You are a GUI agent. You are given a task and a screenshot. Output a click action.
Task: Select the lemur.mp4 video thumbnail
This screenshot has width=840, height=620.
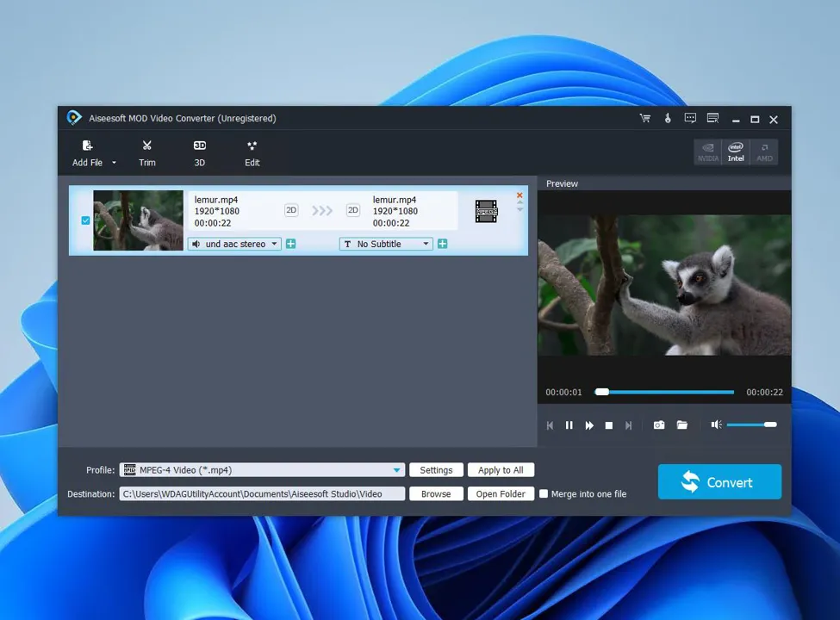[138, 220]
